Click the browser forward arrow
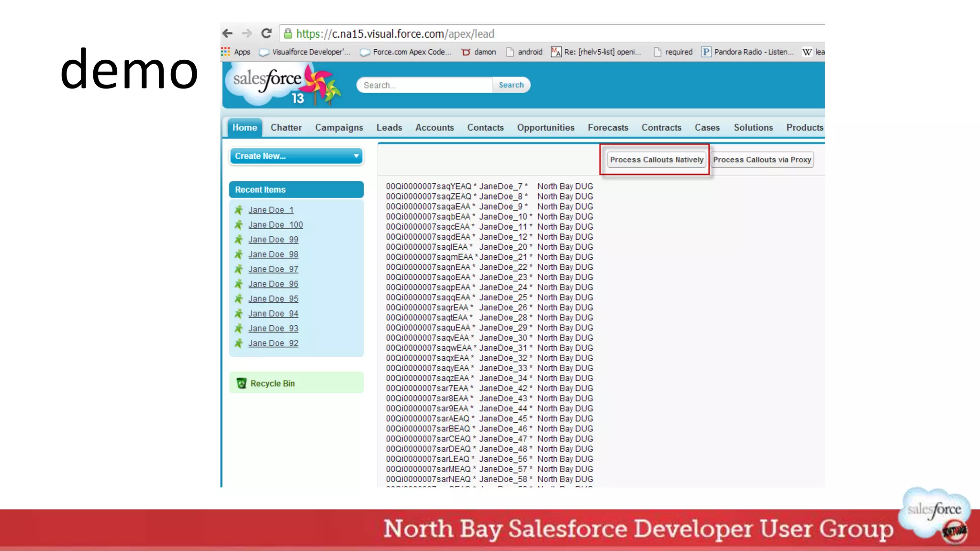The height and width of the screenshot is (551, 980). pyautogui.click(x=247, y=33)
